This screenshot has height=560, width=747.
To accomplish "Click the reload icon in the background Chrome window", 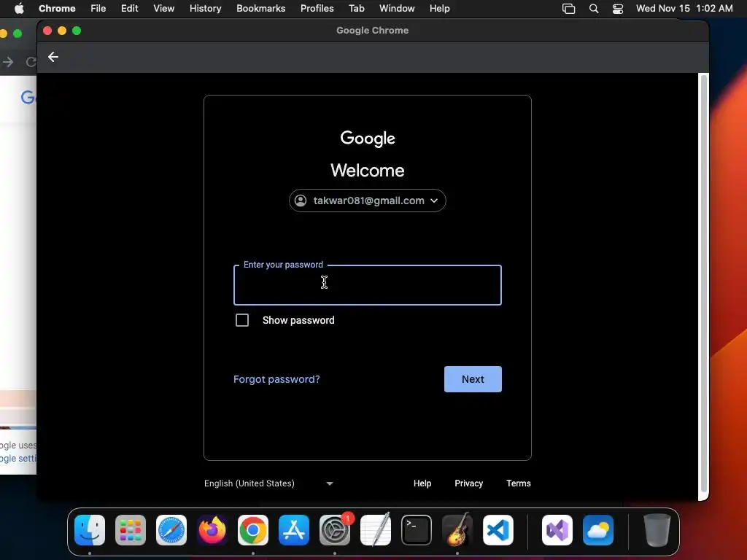I will click(x=31, y=62).
